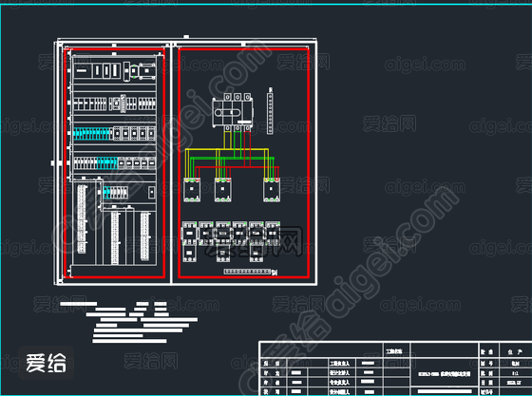532x396 pixels.
Task: Select the yellow busbar wire
Action: coord(227,149)
